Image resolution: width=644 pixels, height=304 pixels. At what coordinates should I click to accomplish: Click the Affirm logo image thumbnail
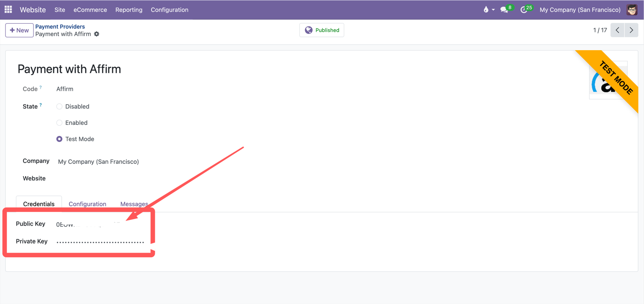(608, 80)
